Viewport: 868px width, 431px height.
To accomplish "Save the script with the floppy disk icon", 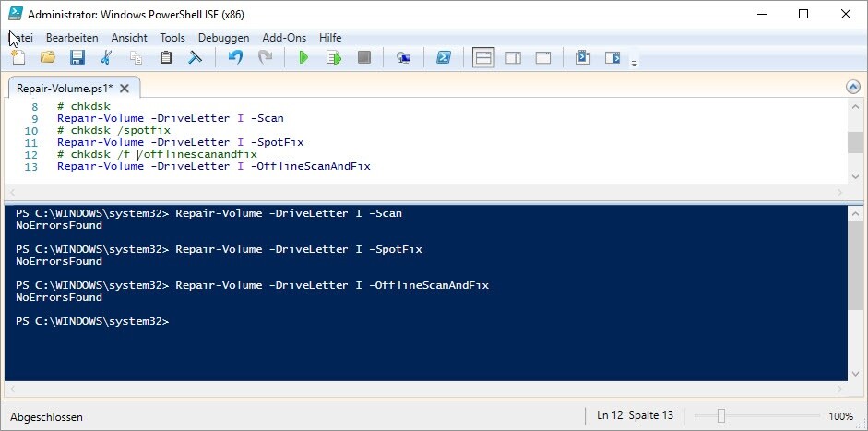I will [77, 58].
